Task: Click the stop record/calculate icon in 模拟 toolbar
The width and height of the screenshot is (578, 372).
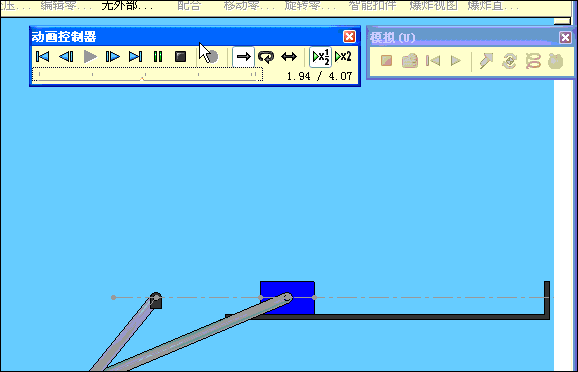Action: tap(386, 60)
